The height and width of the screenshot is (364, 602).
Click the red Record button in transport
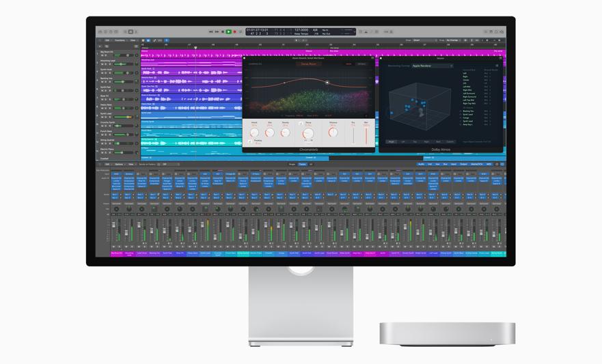(x=235, y=32)
